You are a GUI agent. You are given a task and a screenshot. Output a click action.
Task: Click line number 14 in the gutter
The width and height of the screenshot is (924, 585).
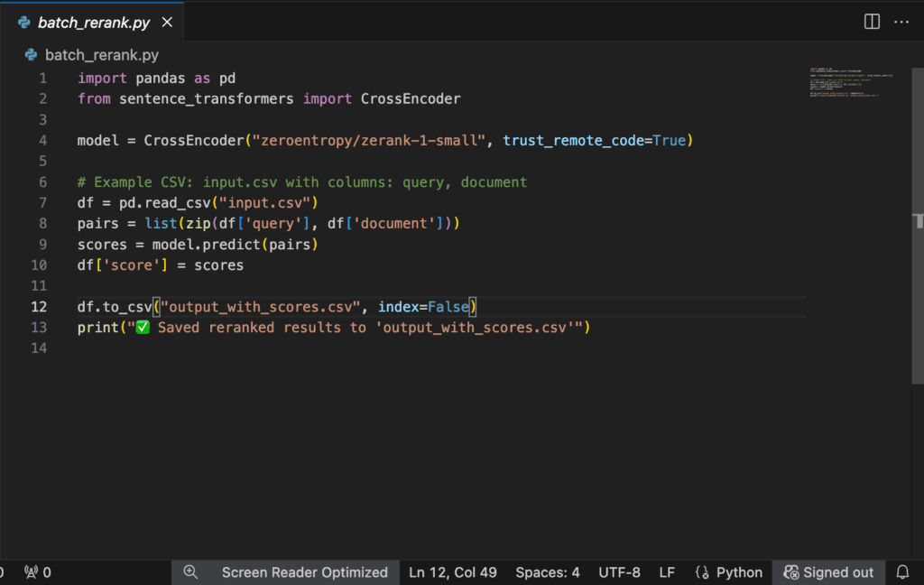39,348
